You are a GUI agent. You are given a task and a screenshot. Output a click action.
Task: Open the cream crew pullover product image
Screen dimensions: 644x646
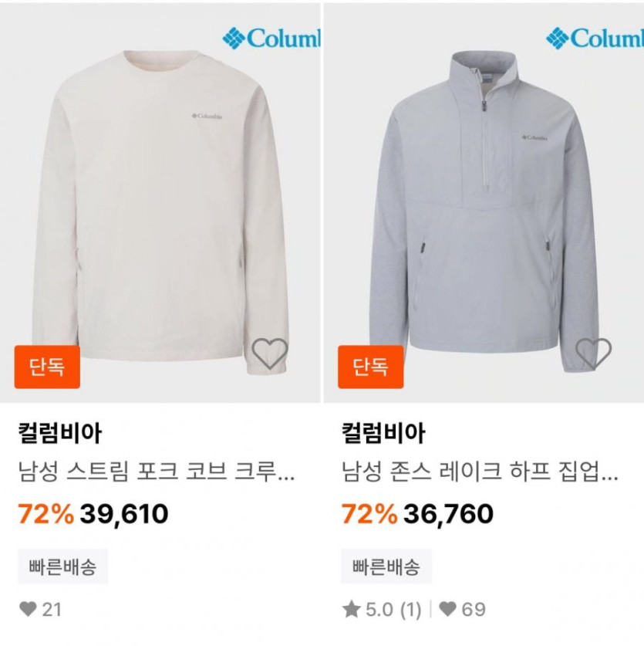[x=160, y=203]
